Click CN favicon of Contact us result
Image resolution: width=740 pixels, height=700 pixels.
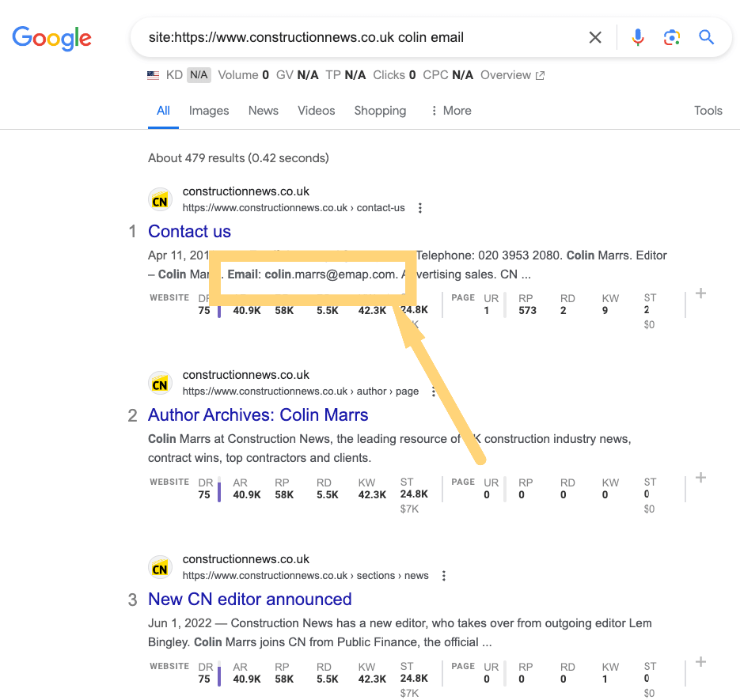click(160, 200)
